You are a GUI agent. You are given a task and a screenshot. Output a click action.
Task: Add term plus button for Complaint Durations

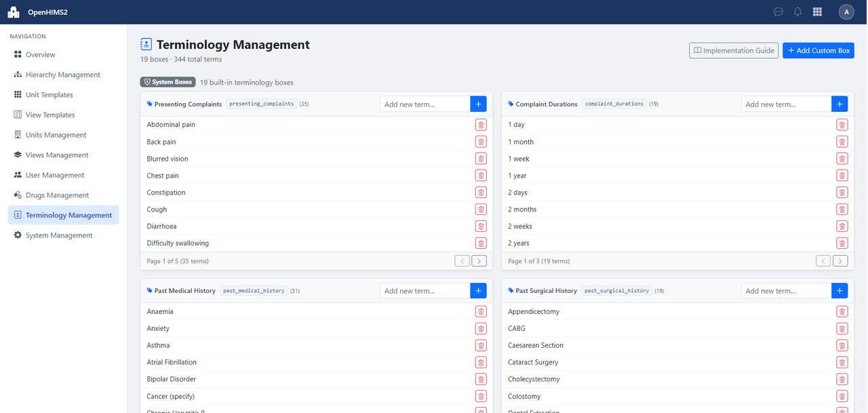coord(840,104)
